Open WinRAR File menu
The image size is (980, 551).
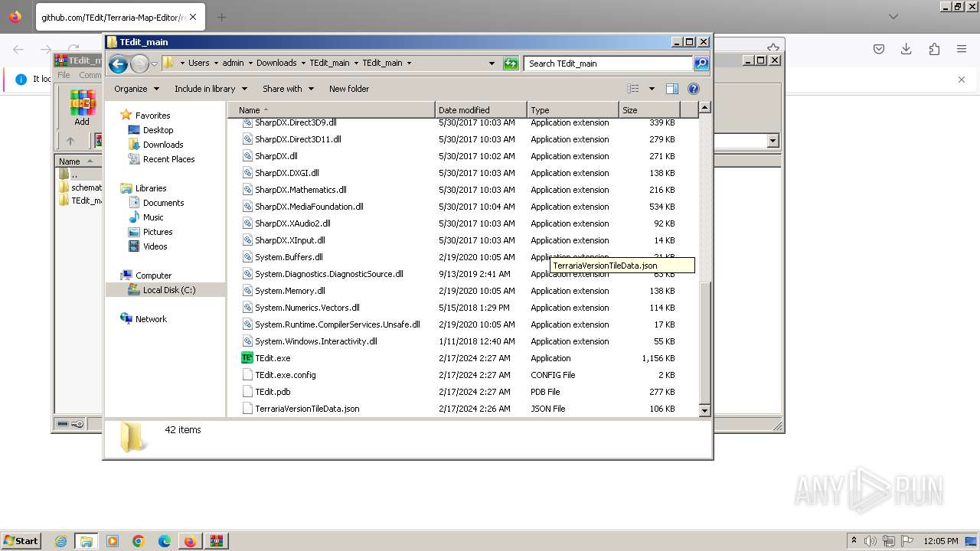tap(64, 75)
